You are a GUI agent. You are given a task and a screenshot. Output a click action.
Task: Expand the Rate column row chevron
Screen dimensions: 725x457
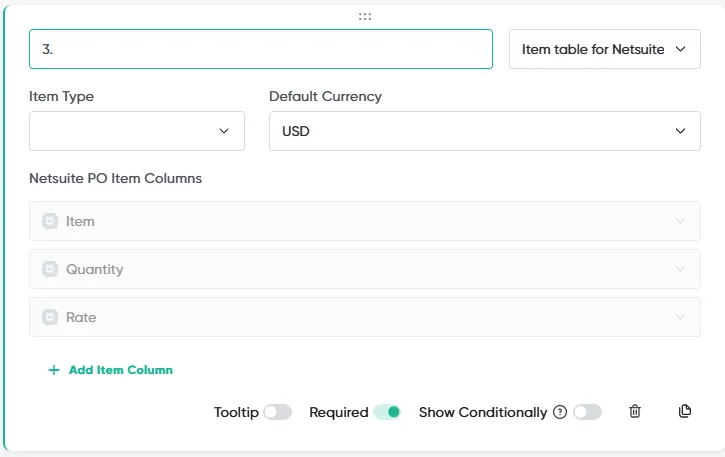(680, 317)
